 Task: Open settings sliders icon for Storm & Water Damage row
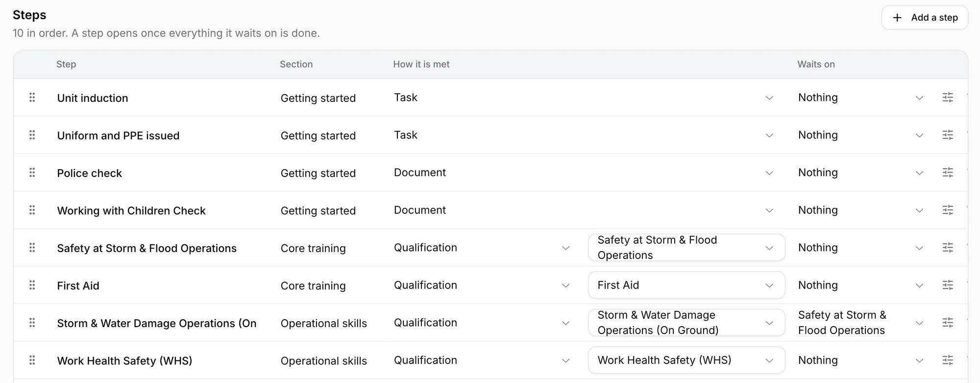(x=948, y=323)
